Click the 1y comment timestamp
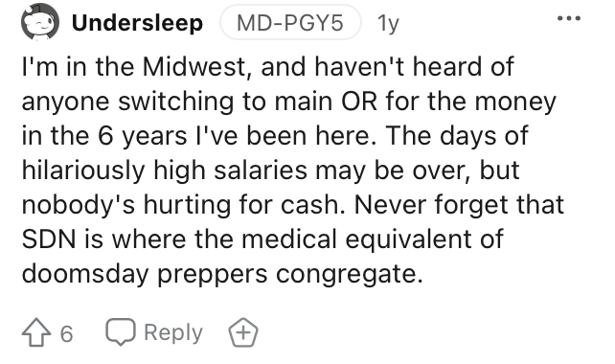The width and height of the screenshot is (615, 364). coord(388,24)
